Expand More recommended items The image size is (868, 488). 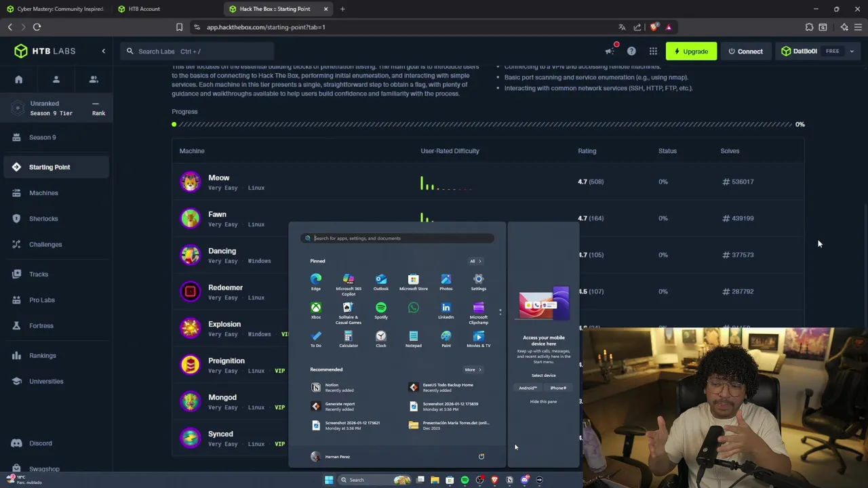(x=473, y=369)
